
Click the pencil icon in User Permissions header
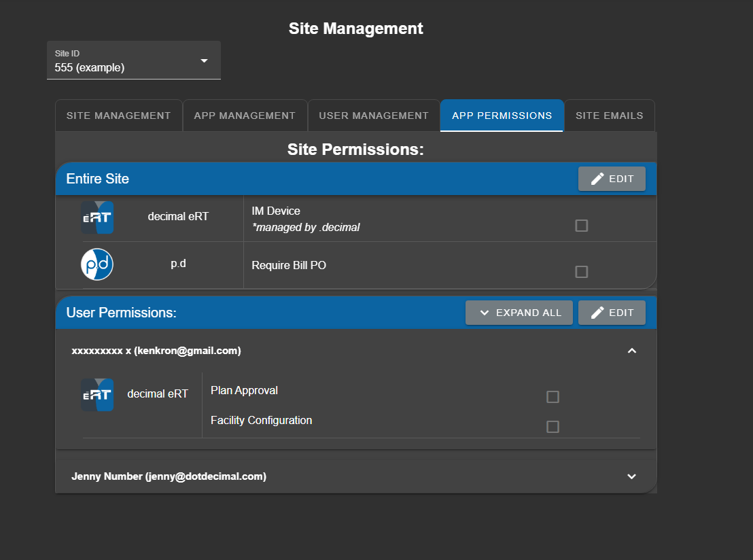(597, 313)
